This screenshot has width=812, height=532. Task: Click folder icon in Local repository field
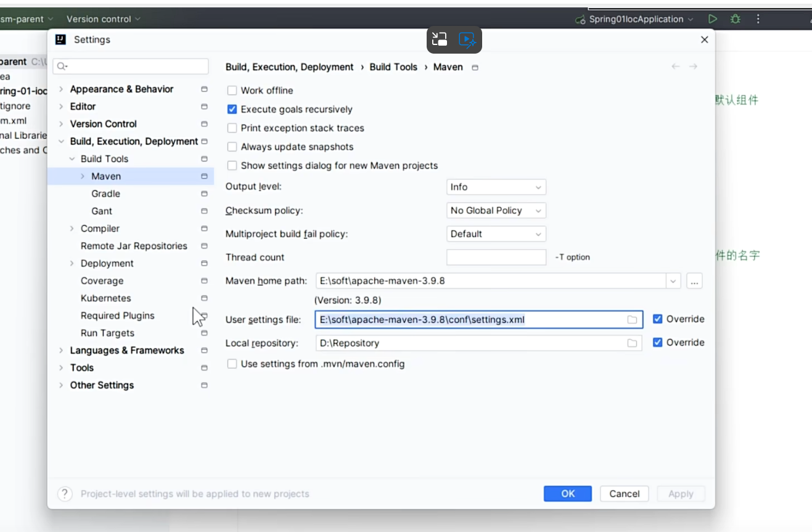pos(632,343)
